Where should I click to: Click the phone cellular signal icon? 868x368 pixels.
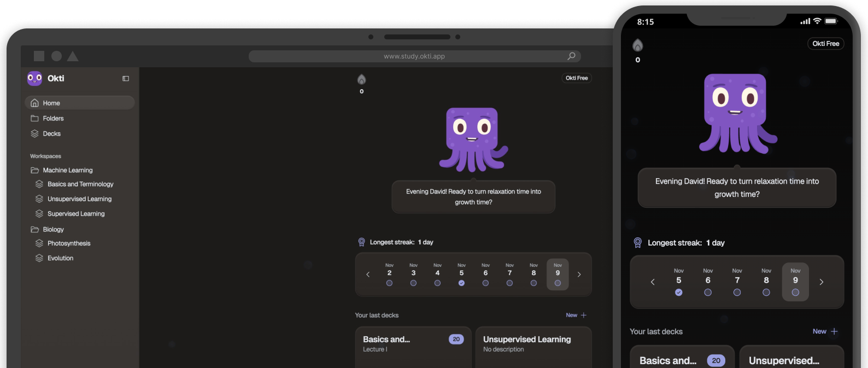[x=805, y=21]
